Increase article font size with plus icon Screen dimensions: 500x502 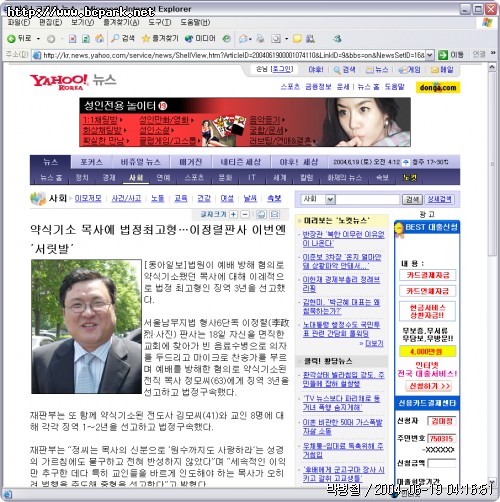pyautogui.click(x=234, y=214)
